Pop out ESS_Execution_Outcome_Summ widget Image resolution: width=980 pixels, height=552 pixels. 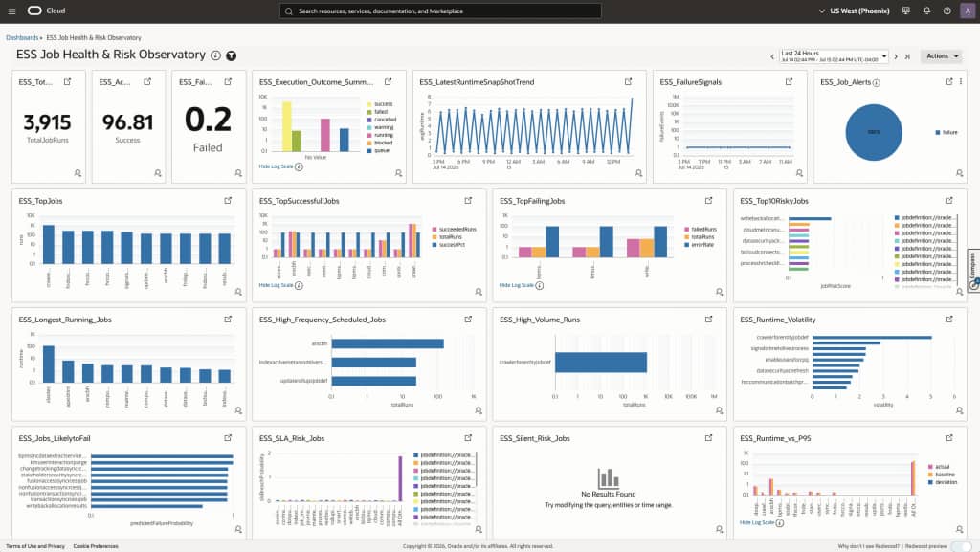(x=389, y=82)
